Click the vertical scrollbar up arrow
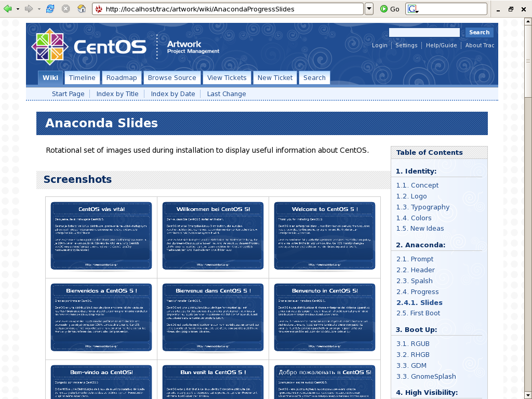 (528, 22)
